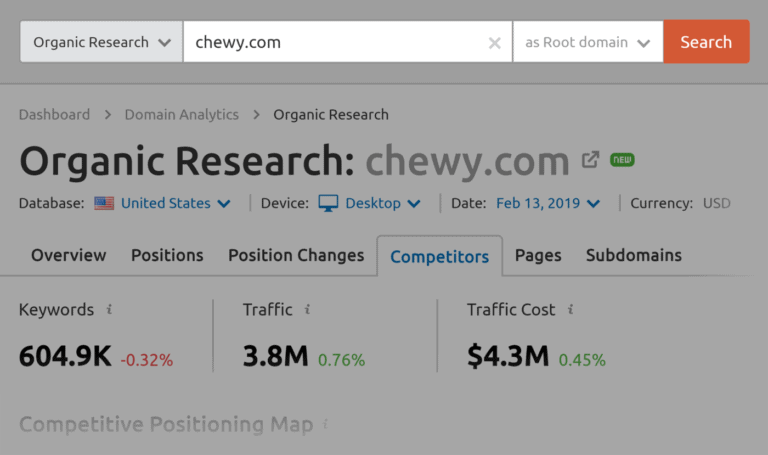Image resolution: width=768 pixels, height=455 pixels.
Task: Switch to the Pages tab
Action: 538,255
